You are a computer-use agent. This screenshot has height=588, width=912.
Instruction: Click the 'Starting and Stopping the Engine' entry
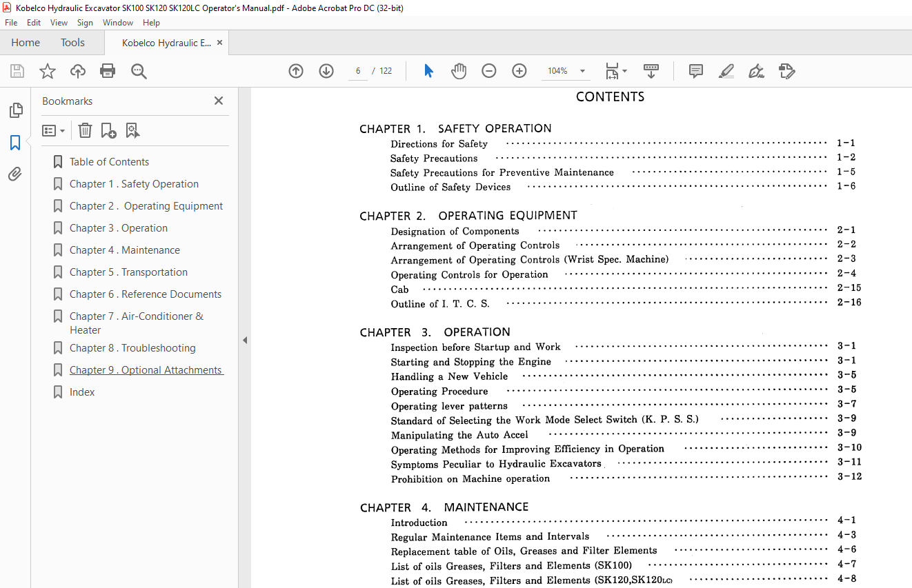471,362
